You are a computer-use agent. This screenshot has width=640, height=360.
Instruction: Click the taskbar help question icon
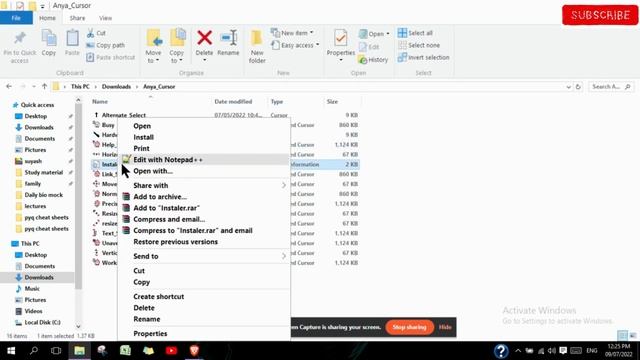501,351
